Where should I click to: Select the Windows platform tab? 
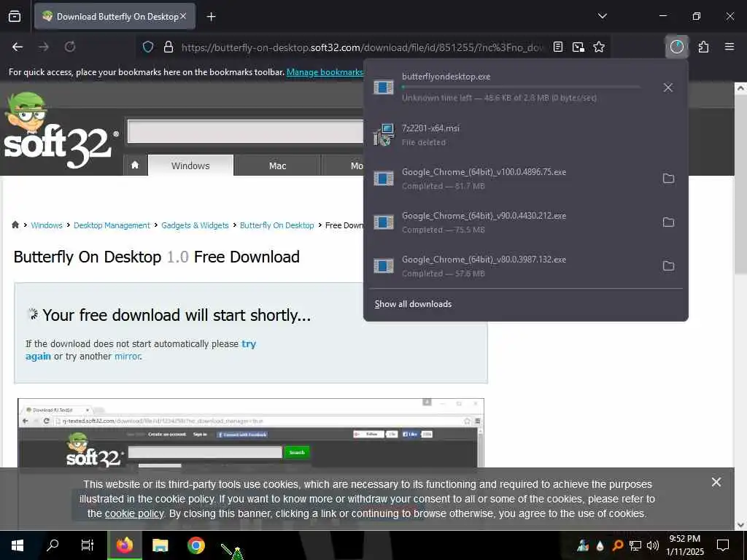pos(190,166)
